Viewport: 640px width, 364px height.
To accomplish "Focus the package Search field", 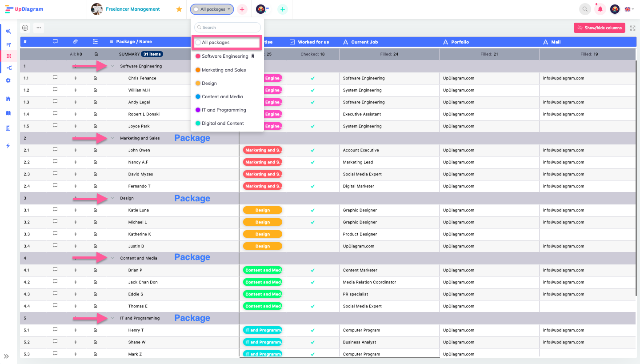I will [x=228, y=27].
